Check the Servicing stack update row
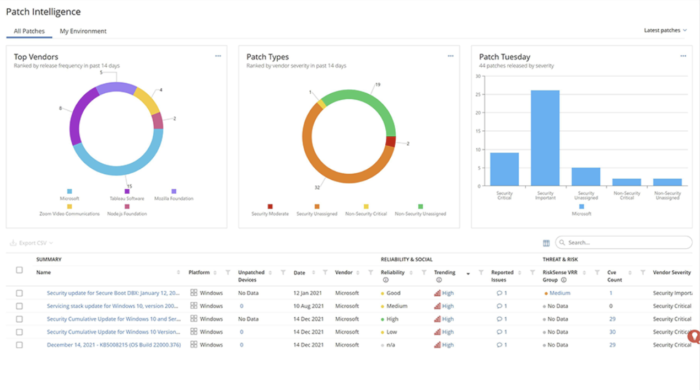Screen dimensions: 700x390 pos(19,306)
